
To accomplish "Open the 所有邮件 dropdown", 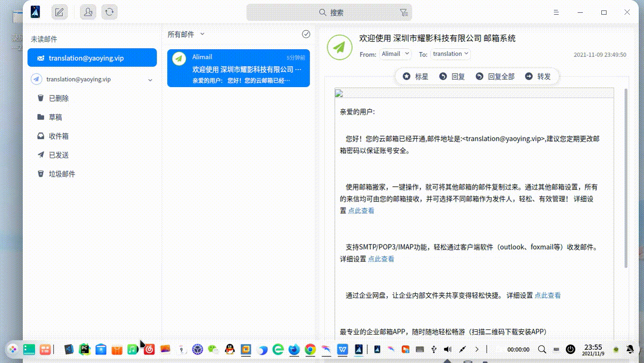I will [x=186, y=34].
